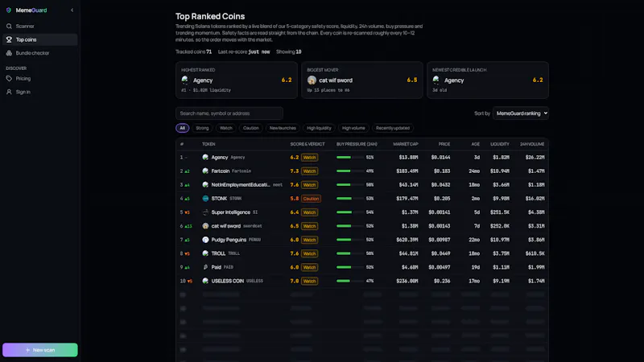Collapse the sidebar with the chevron
Image resolution: width=644 pixels, height=362 pixels.
[72, 10]
